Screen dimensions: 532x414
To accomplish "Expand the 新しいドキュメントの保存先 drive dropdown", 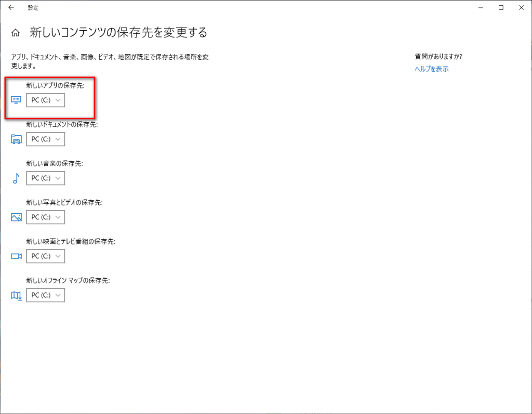I will click(x=46, y=139).
